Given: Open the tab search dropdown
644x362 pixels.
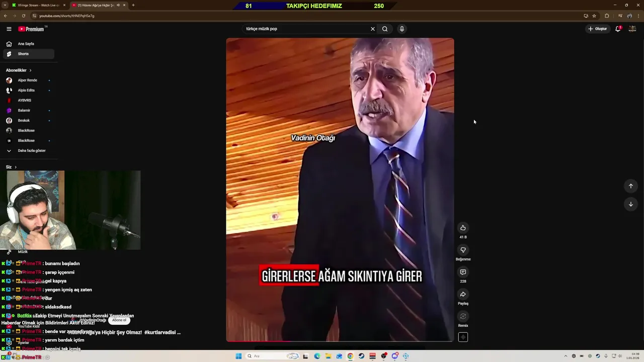Looking at the screenshot, I should (6, 5).
